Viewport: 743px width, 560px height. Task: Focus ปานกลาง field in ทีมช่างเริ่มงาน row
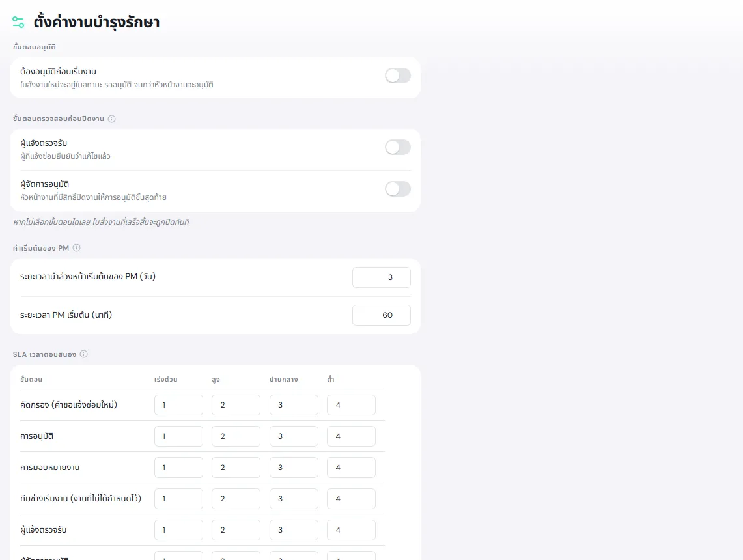(x=294, y=499)
